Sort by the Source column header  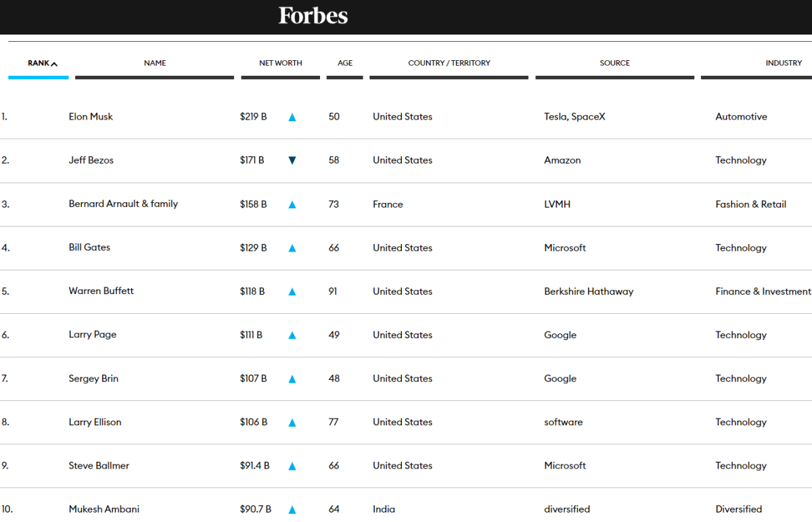[x=614, y=63]
